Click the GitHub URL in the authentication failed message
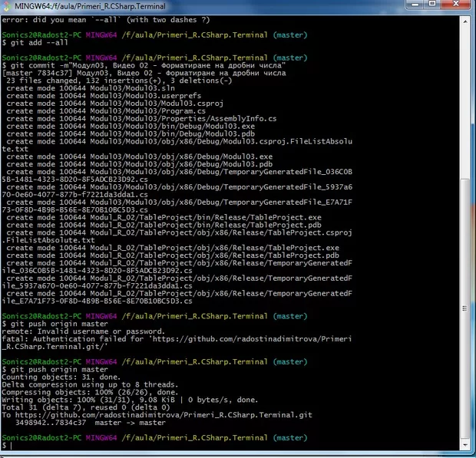The width and height of the screenshot is (476, 458). tap(253, 339)
